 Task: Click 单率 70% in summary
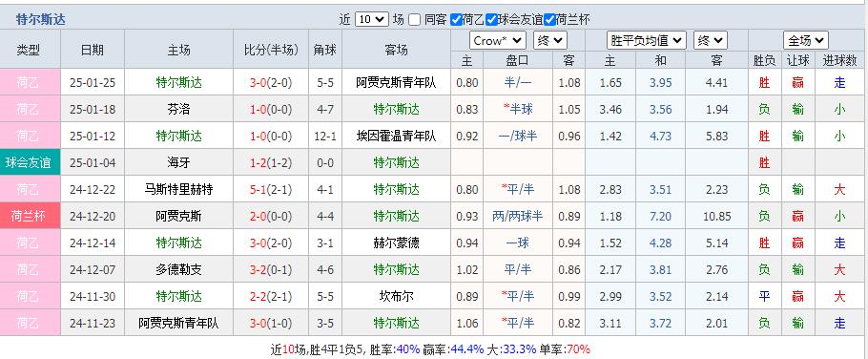[x=579, y=349]
